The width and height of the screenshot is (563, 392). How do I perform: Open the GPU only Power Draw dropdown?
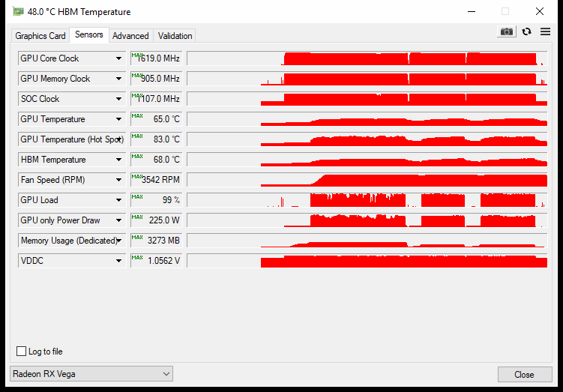coord(72,220)
